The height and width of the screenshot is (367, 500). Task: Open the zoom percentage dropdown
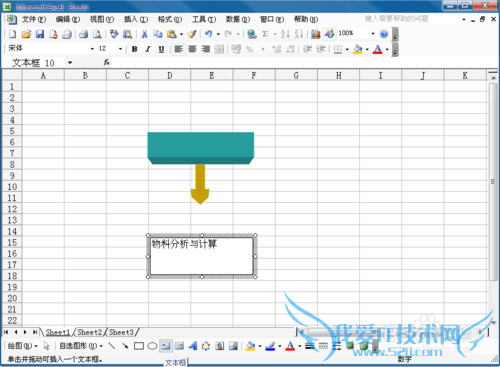373,34
